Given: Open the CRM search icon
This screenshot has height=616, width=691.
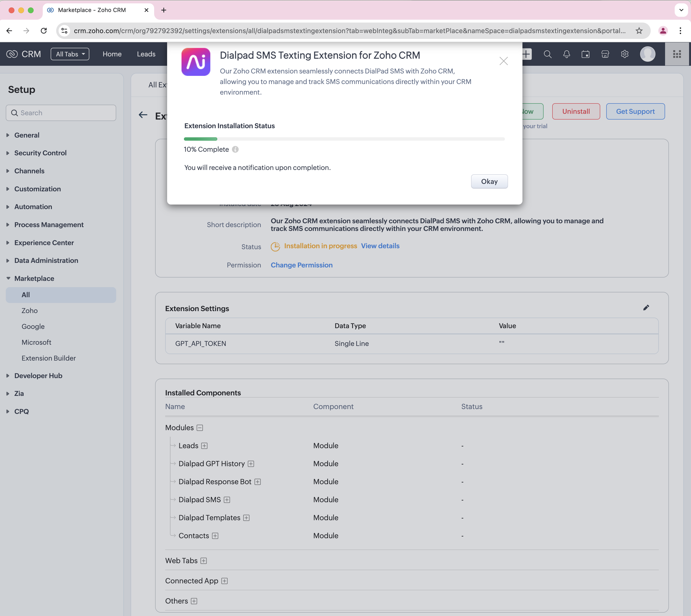Looking at the screenshot, I should coord(547,54).
